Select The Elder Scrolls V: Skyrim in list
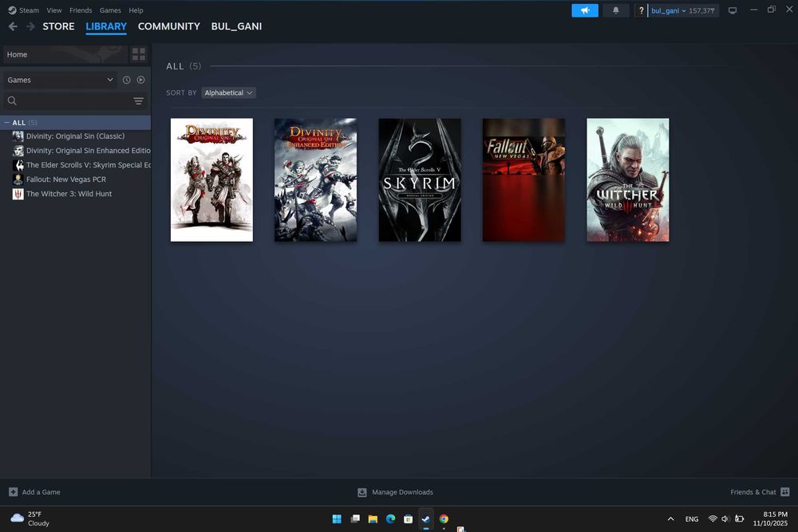Viewport: 798px width, 532px height. coord(88,165)
